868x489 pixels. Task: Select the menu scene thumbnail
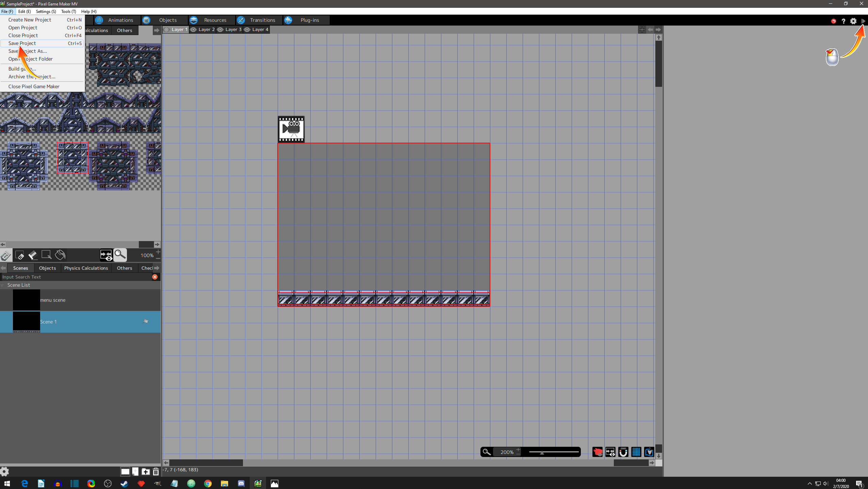click(x=27, y=300)
